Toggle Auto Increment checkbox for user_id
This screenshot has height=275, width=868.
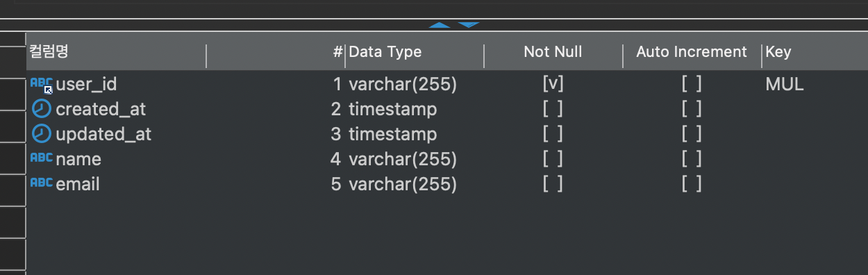(x=692, y=84)
